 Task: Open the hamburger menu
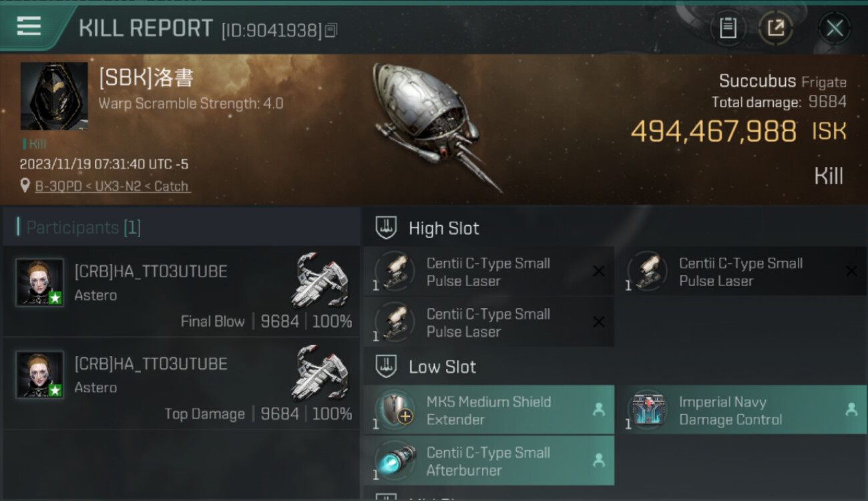point(29,27)
